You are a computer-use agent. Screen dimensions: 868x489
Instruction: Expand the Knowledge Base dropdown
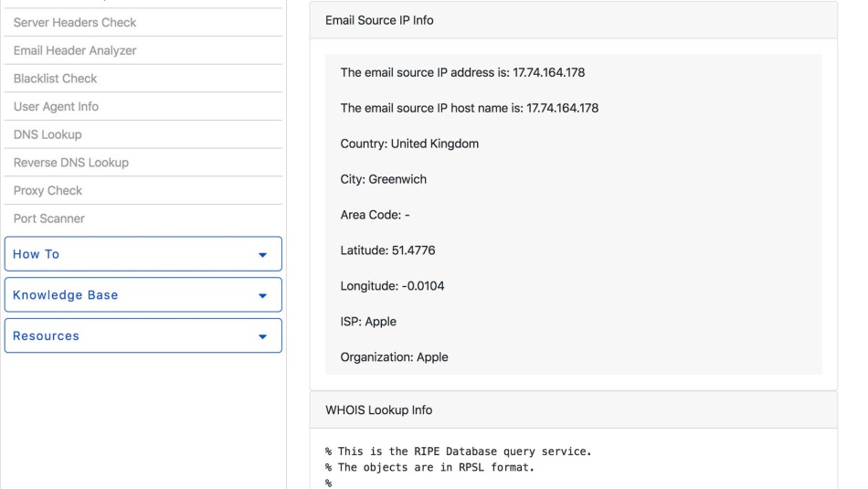(143, 294)
